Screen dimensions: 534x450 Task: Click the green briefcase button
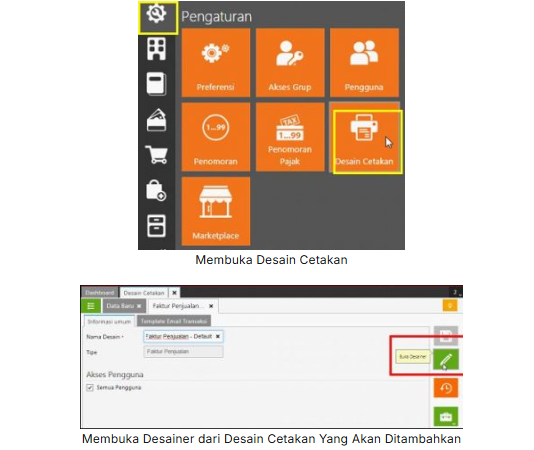coord(446,416)
